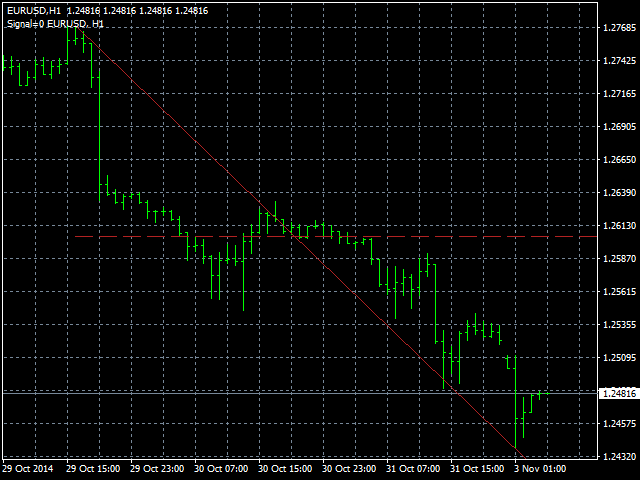Click the Signal=0 EURUSD, H1 indicator label
Viewport: 640px width, 480px height.
click(x=53, y=22)
